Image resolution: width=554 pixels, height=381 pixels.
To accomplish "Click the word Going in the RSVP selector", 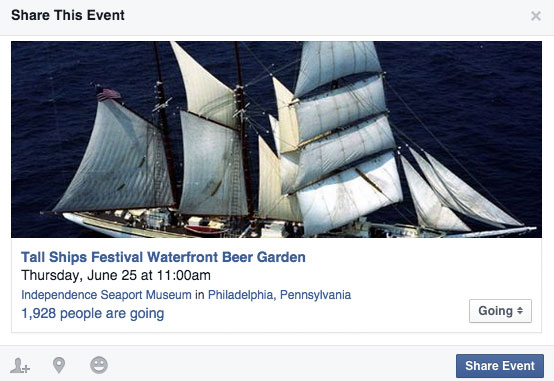I will (495, 311).
